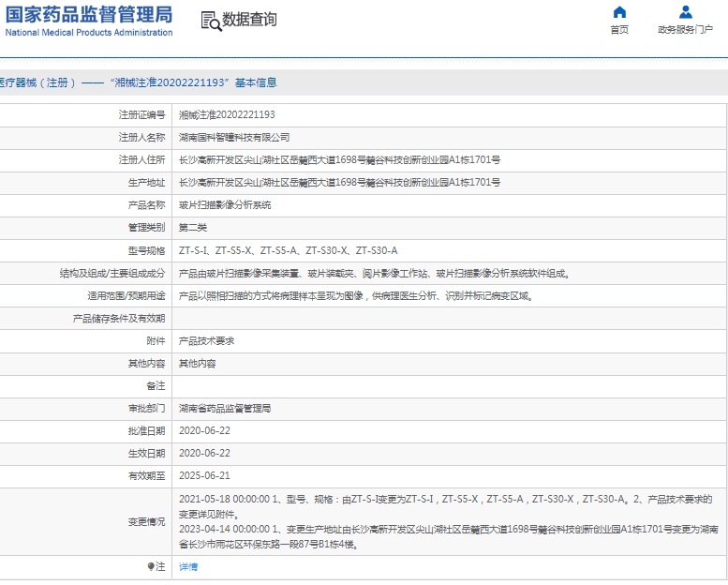Open the 详情 link
This screenshot has width=728, height=585.
pos(188,566)
